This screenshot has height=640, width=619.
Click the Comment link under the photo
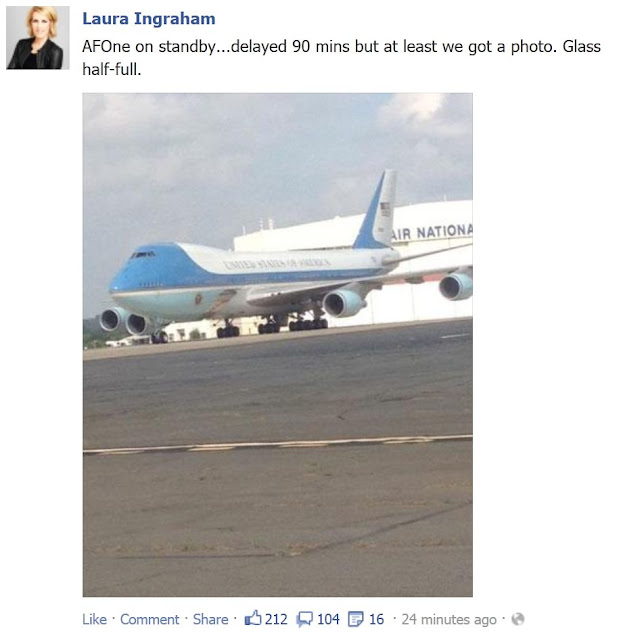(x=149, y=619)
